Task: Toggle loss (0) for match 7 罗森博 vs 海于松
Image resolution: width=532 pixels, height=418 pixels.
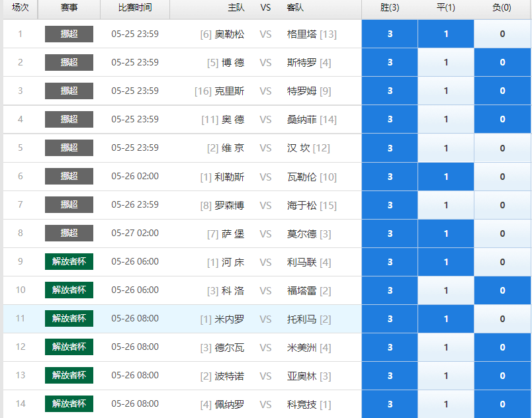Action: [502, 205]
